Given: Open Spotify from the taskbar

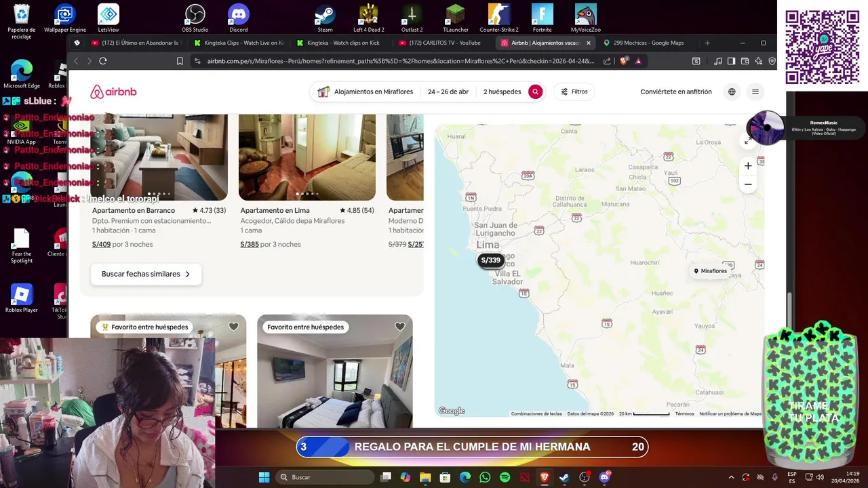Looking at the screenshot, I should 505,477.
